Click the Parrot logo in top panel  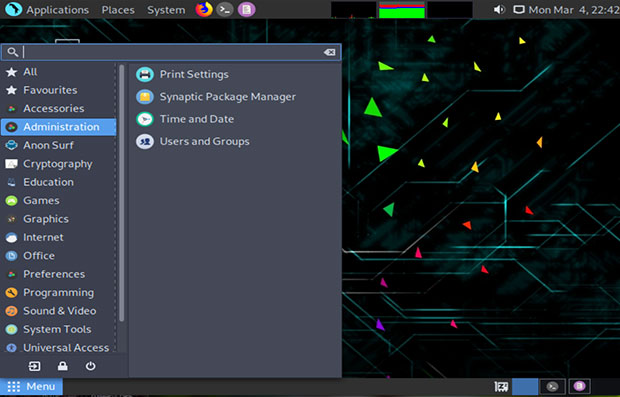[13, 9]
